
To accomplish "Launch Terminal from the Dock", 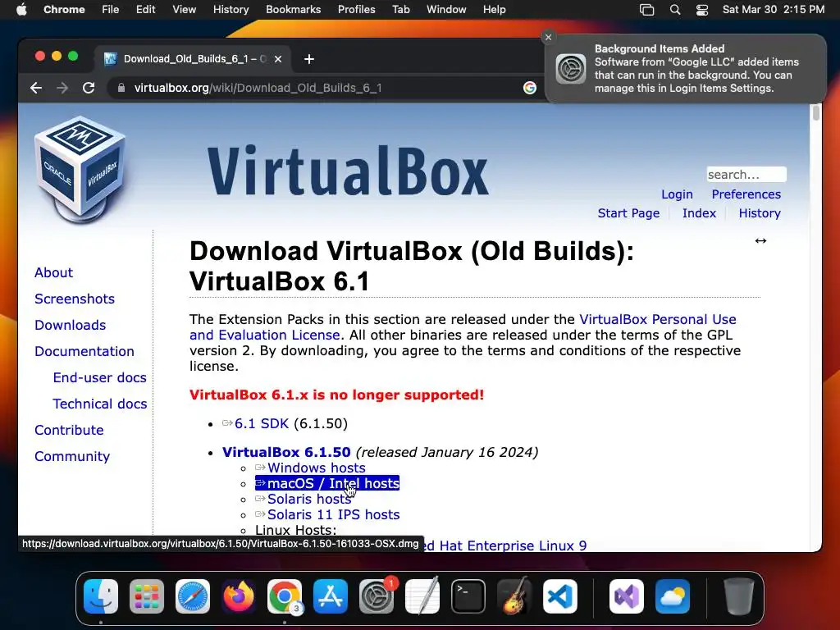I will (x=468, y=596).
